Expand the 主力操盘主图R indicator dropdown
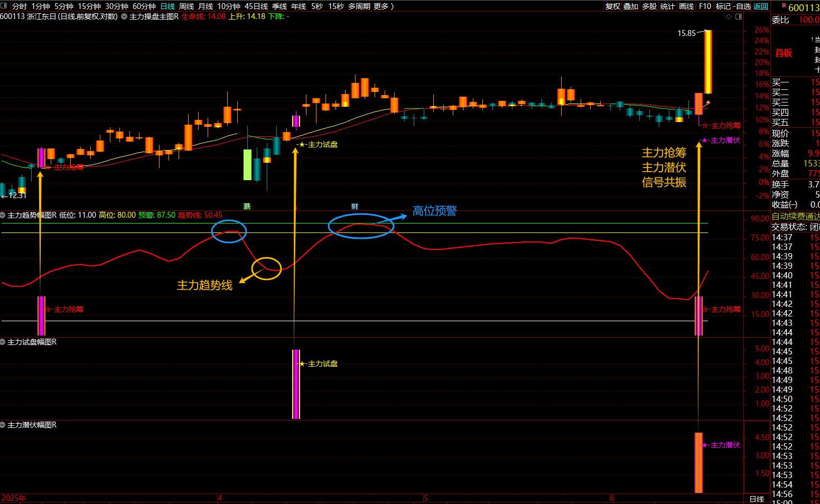Screen dimensions: 820x504 pyautogui.click(x=124, y=16)
